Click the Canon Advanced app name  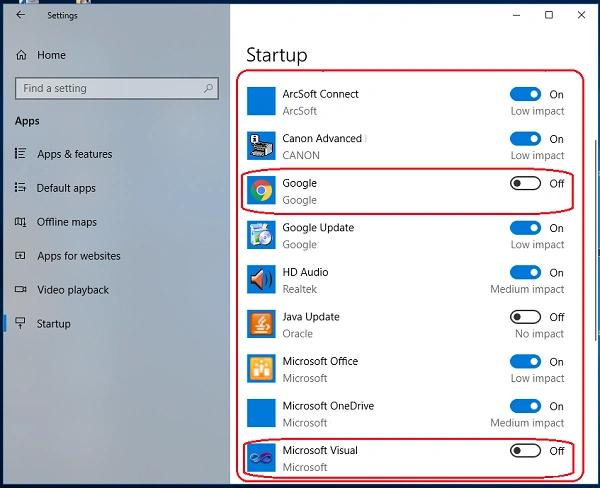click(x=322, y=139)
